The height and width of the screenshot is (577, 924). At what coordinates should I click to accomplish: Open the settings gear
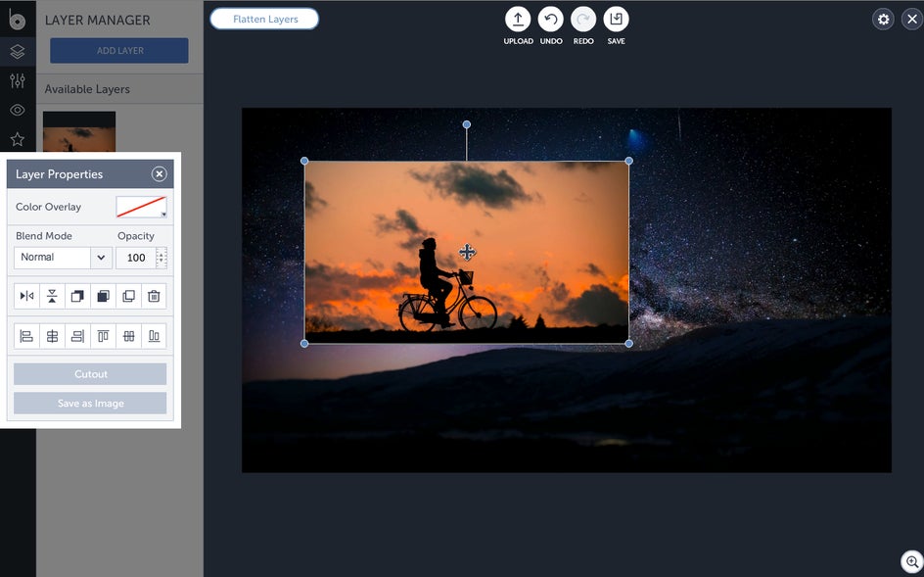(x=883, y=20)
